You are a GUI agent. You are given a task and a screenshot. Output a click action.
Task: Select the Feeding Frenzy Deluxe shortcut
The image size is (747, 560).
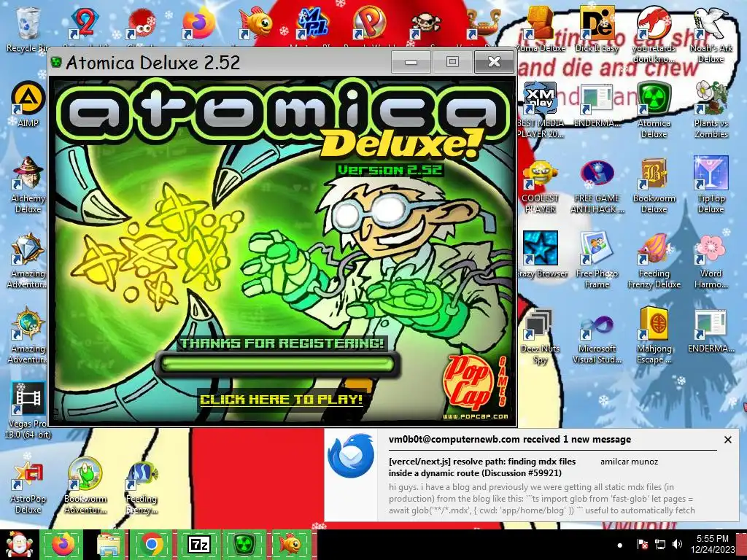[x=654, y=260]
